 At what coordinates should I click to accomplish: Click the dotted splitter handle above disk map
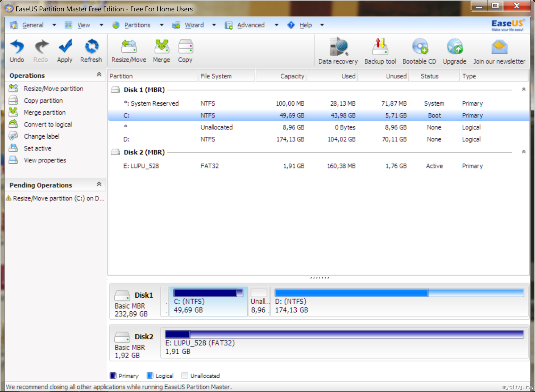point(319,278)
